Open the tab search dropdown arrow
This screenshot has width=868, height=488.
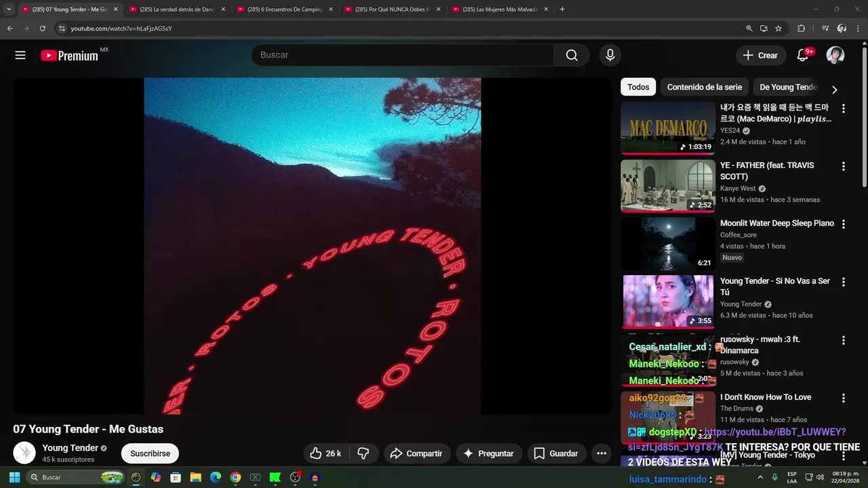click(x=9, y=9)
